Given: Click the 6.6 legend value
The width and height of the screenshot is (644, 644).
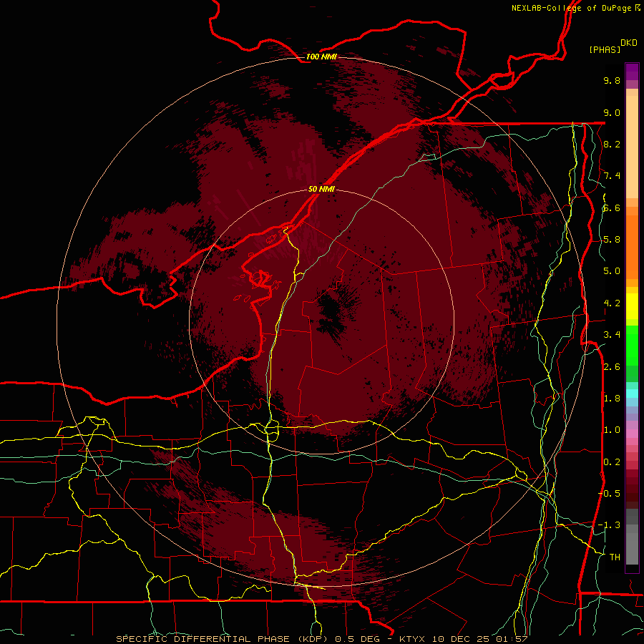Looking at the screenshot, I should click(x=612, y=208).
